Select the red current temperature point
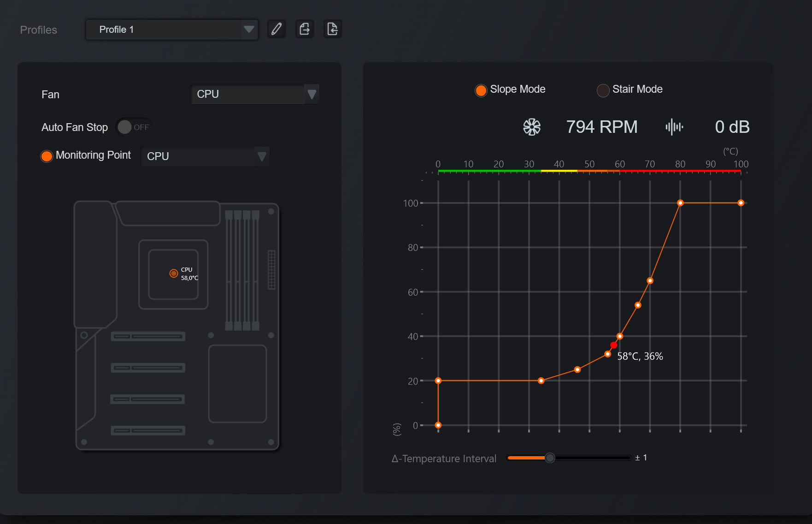The width and height of the screenshot is (812, 524). [x=613, y=345]
